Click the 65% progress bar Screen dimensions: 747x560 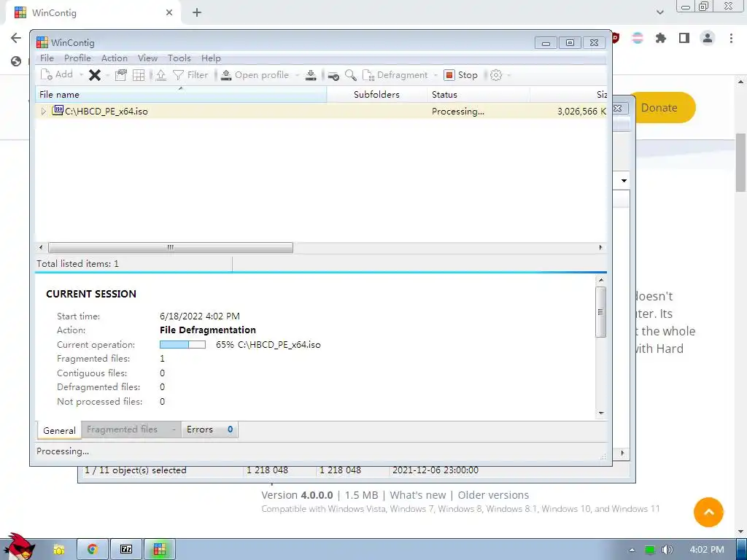182,344
